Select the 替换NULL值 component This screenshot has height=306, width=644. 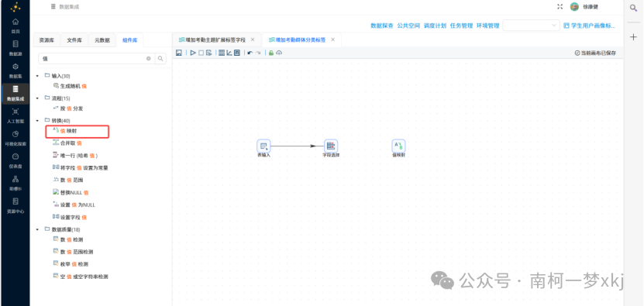(x=71, y=192)
